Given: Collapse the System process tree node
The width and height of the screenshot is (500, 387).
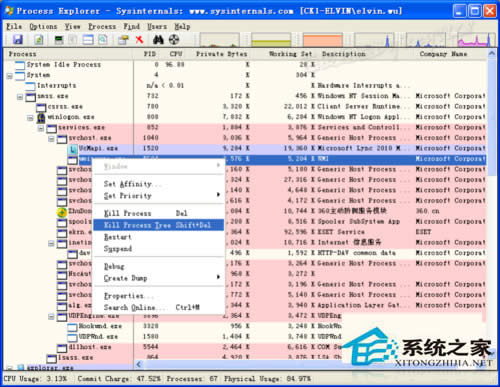Looking at the screenshot, I should click(x=10, y=76).
